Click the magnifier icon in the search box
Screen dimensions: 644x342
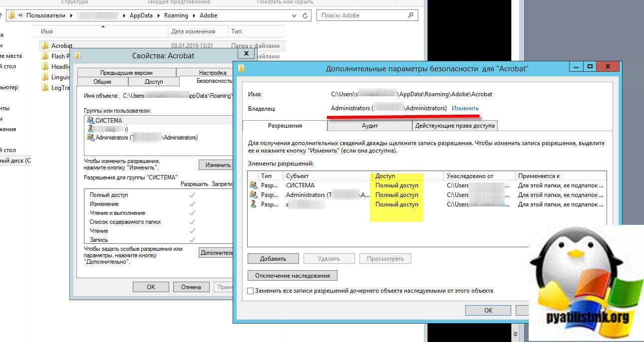(x=411, y=15)
